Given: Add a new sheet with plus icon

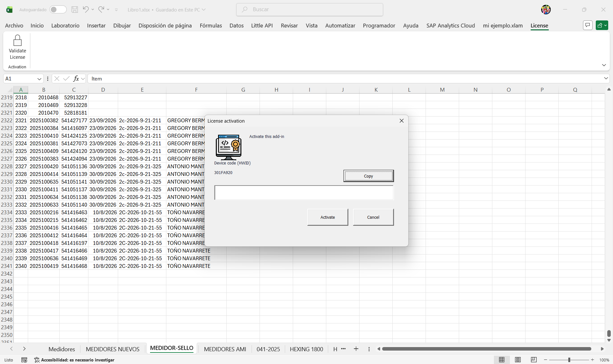Looking at the screenshot, I should (x=356, y=349).
